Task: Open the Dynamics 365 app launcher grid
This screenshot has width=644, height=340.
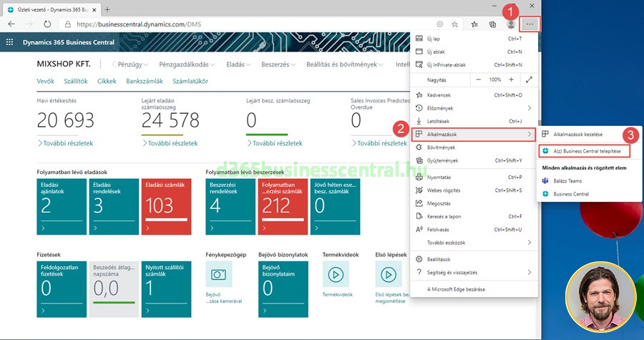Action: [x=9, y=42]
